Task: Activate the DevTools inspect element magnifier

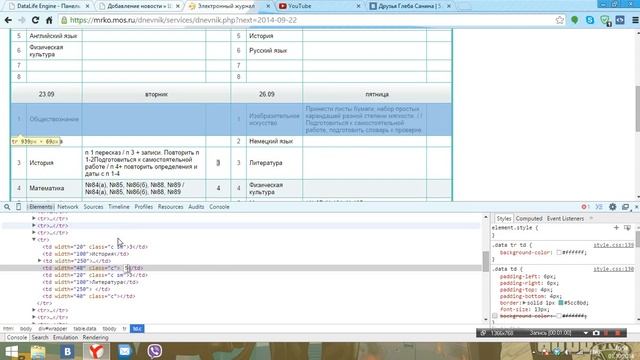Action: pos(7,207)
